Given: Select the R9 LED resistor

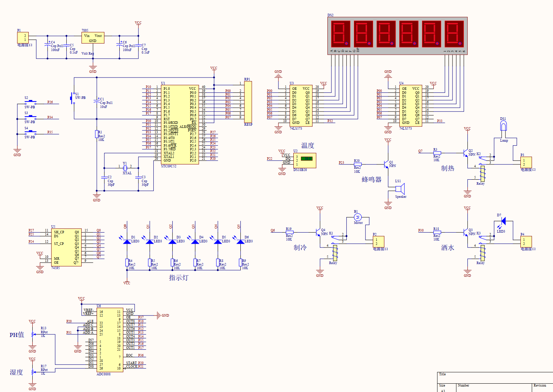Looking at the screenshot, I should pos(240,263).
